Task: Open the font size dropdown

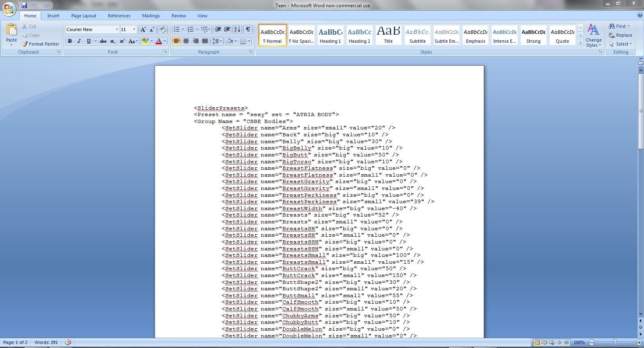Action: pyautogui.click(x=135, y=29)
